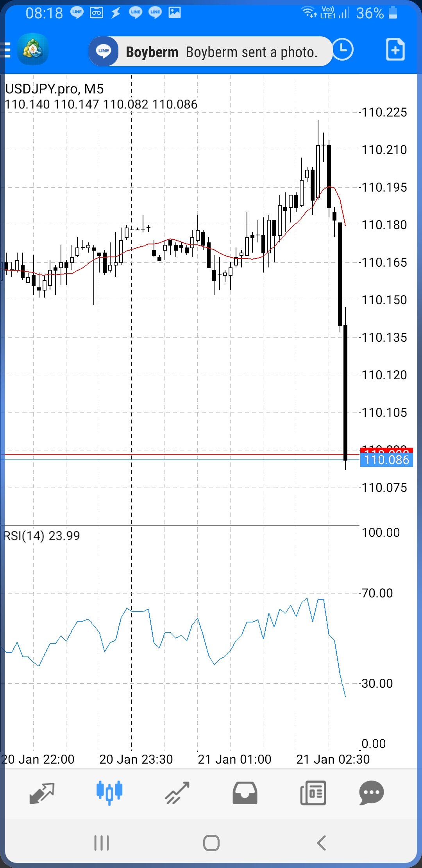This screenshot has width=422, height=868.
Task: Tap the RSI(14) indicator label
Action: (x=41, y=536)
